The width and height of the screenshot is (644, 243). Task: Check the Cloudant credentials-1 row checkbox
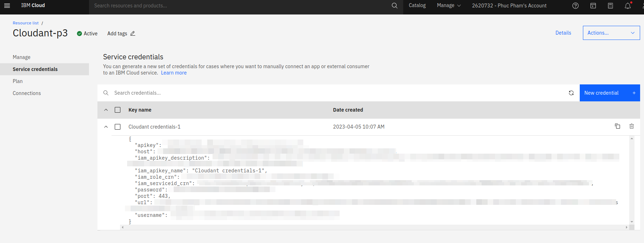click(x=118, y=127)
